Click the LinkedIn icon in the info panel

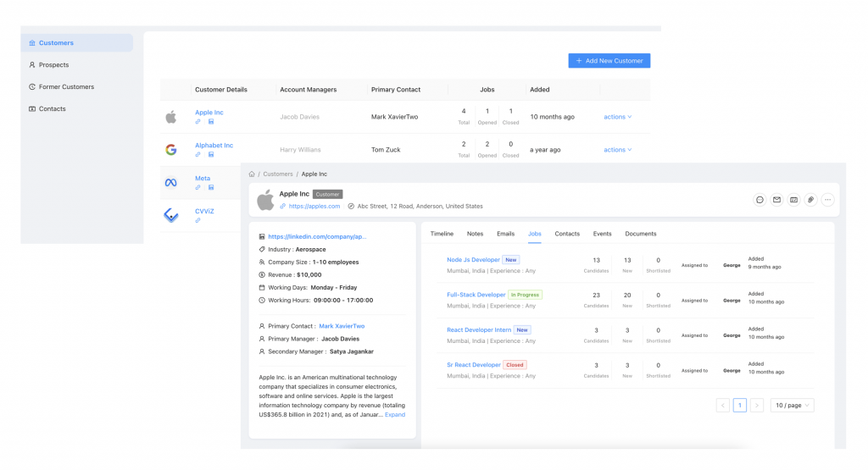[x=262, y=236]
